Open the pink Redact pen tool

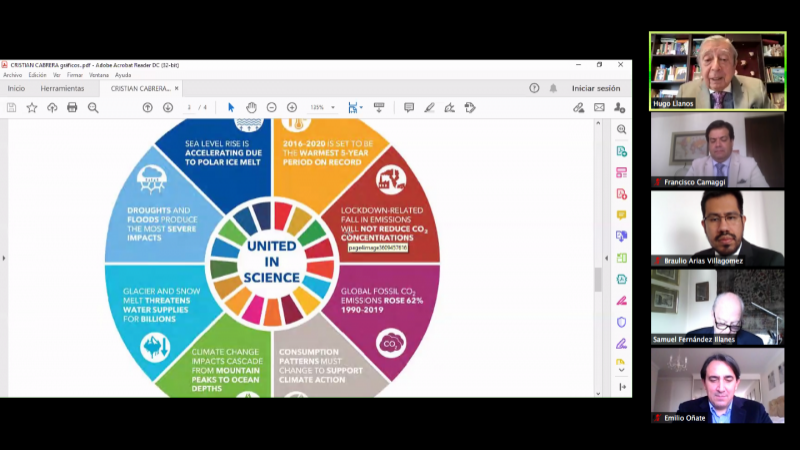[x=621, y=301]
